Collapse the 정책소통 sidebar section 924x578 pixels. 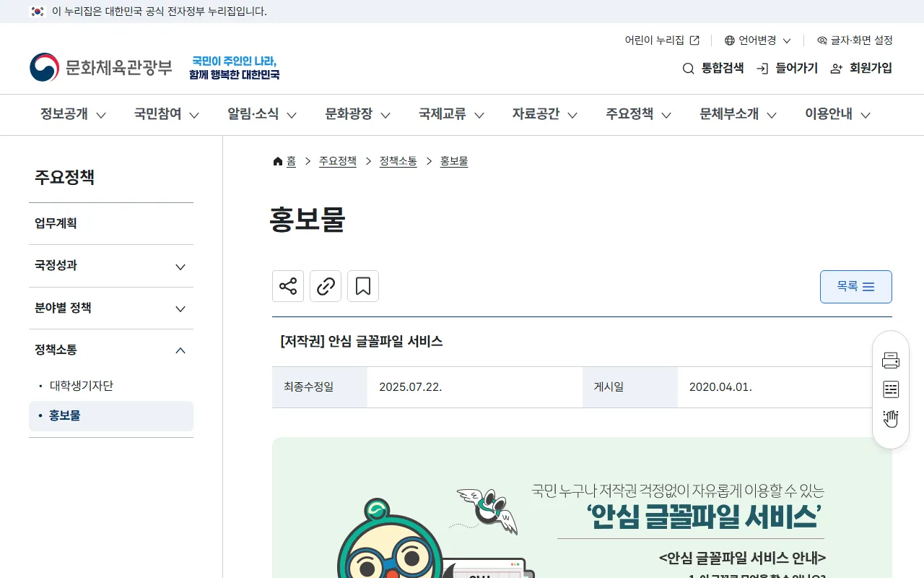(x=111, y=350)
